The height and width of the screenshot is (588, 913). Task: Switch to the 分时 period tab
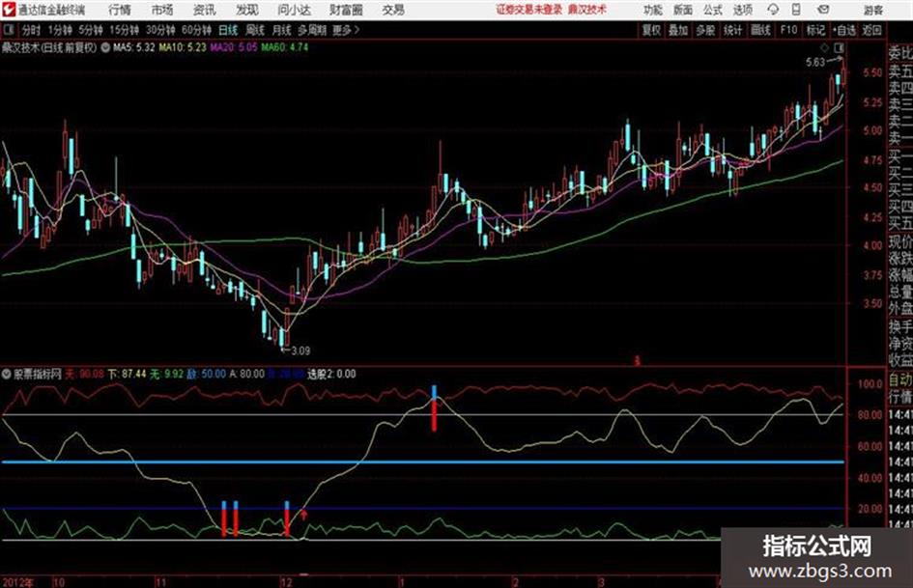(32, 30)
